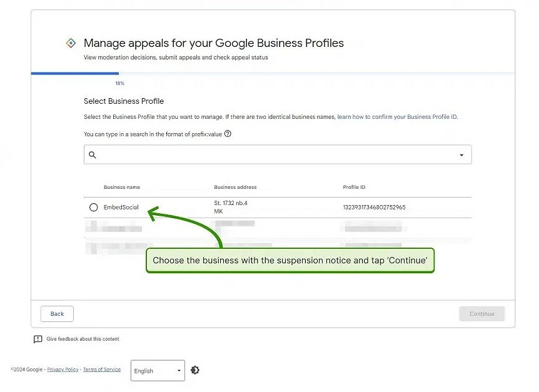Toggle the dark theme brightness icon

195,370
